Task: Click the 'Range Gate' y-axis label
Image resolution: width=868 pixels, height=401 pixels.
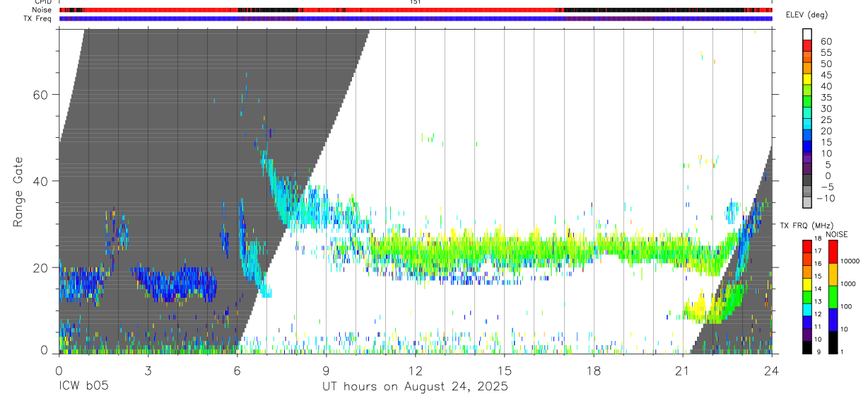Action: (x=19, y=192)
